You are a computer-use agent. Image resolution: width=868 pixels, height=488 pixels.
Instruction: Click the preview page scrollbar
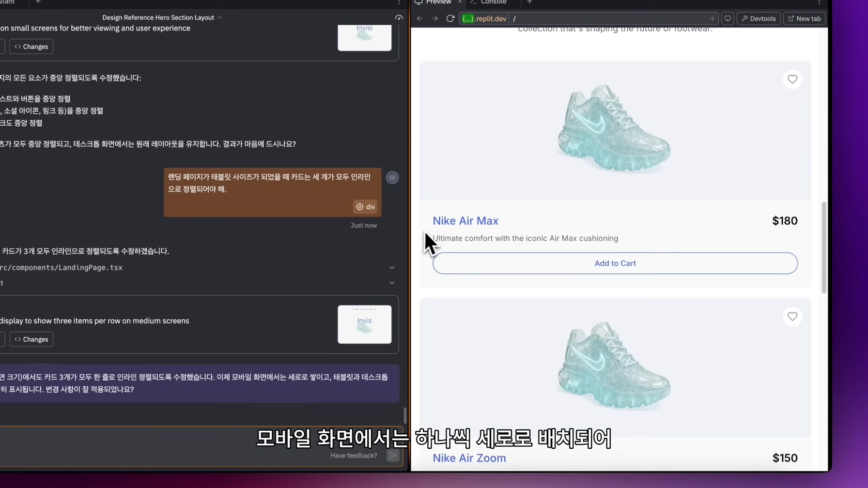tap(824, 248)
